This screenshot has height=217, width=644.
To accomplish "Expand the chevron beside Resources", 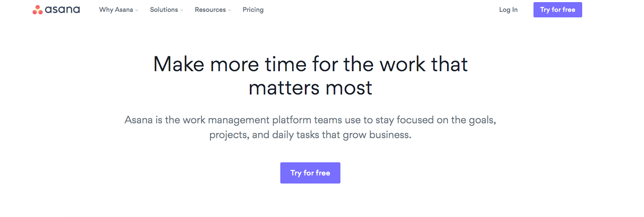I will pos(229,10).
